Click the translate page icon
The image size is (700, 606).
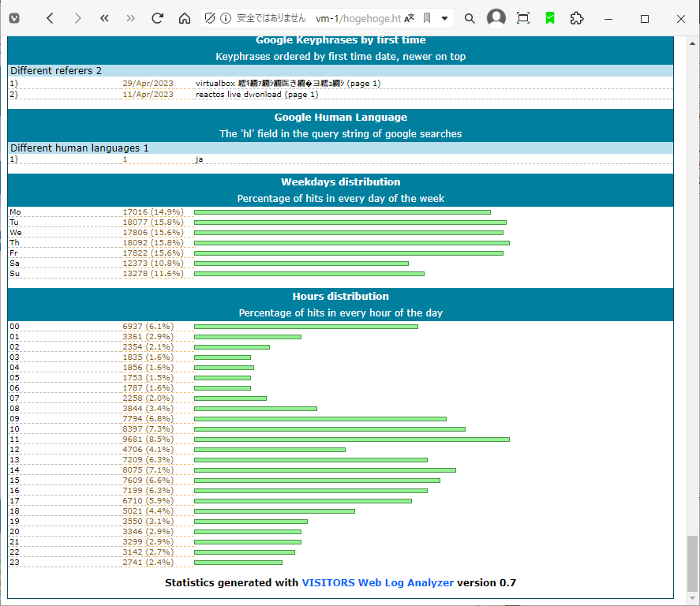[410, 18]
